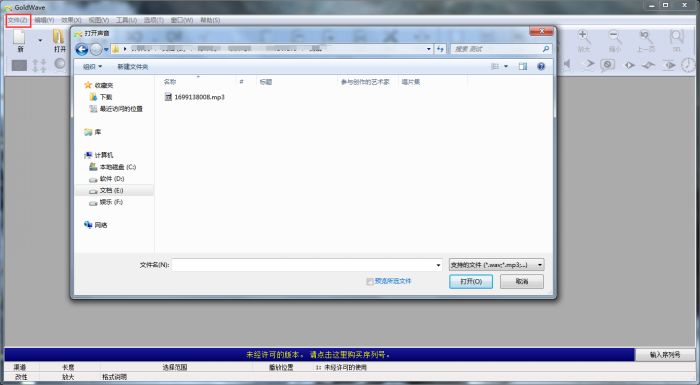Click the 打开 toolbar icon in GoldWave
This screenshot has height=385, width=700.
tap(59, 41)
